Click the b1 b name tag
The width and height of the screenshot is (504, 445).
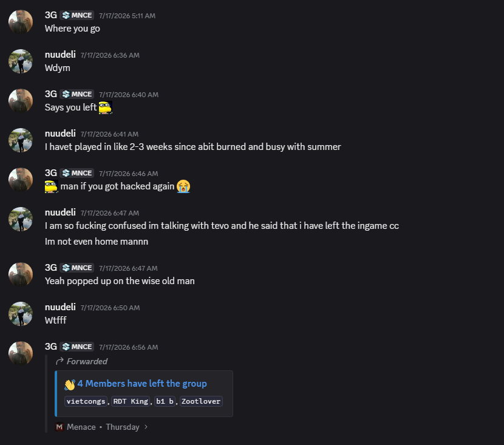tap(165, 401)
